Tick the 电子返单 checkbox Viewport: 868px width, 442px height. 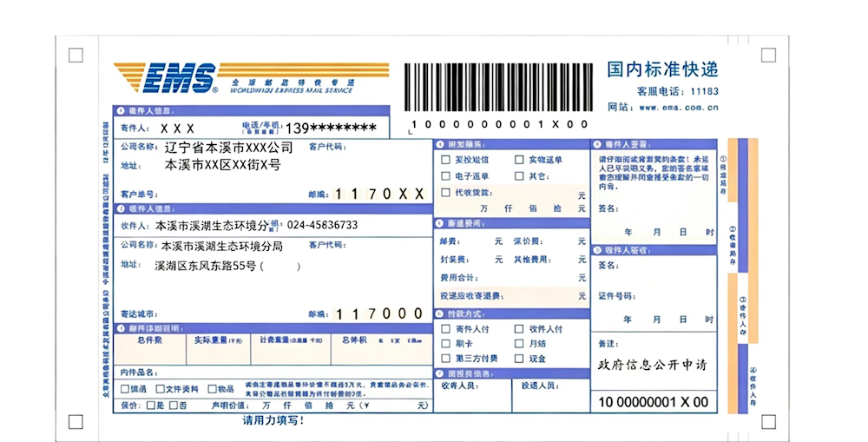point(445,176)
